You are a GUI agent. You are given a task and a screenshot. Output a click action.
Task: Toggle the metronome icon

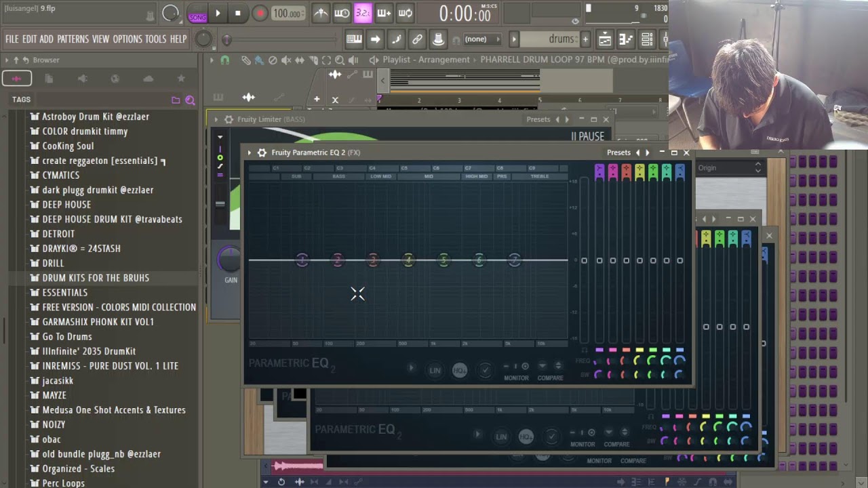321,13
